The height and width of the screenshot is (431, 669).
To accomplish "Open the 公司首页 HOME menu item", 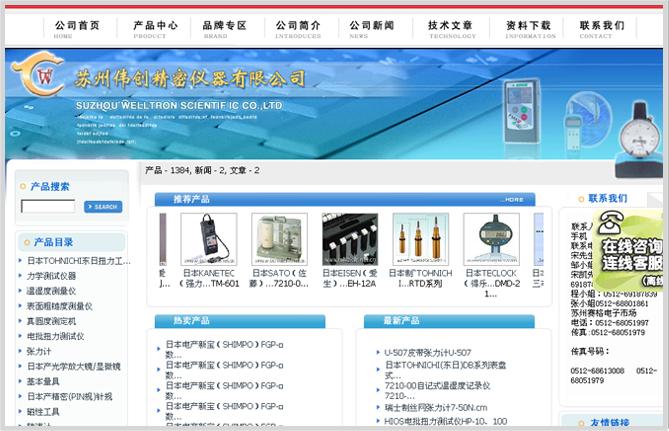I will (77, 29).
